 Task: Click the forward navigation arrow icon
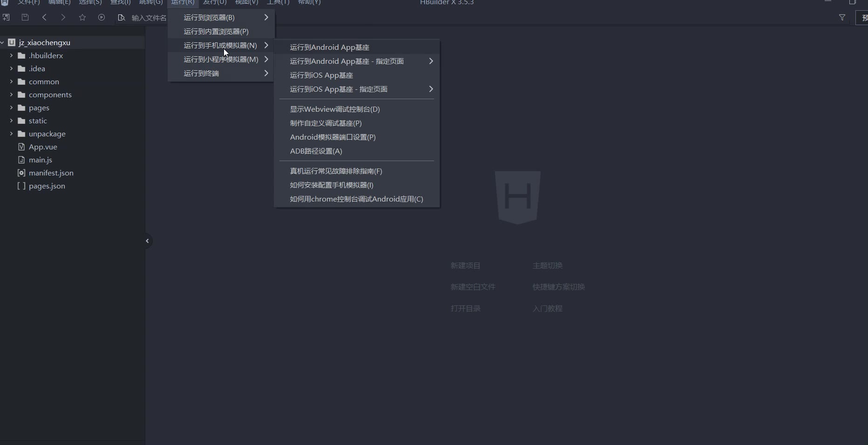tap(63, 17)
